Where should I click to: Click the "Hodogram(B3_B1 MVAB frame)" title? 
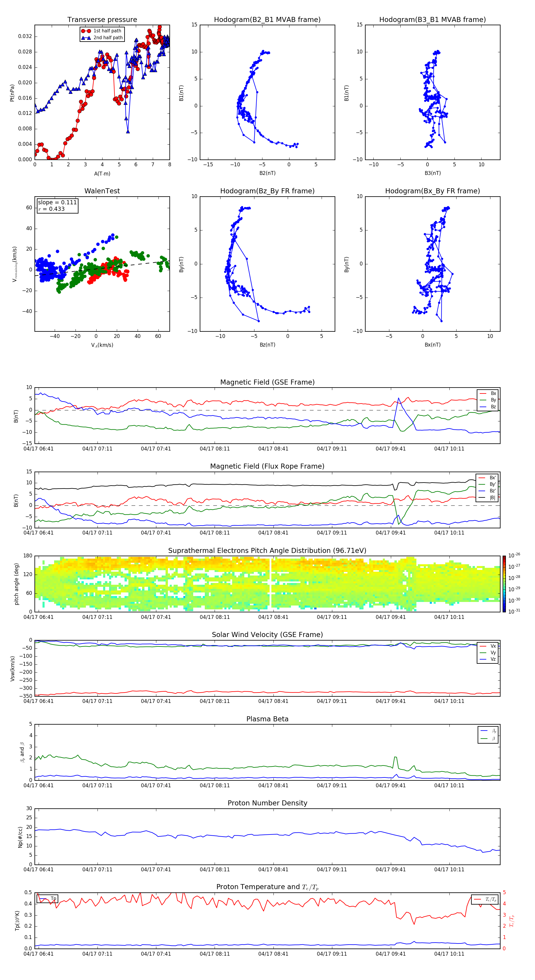(432, 19)
